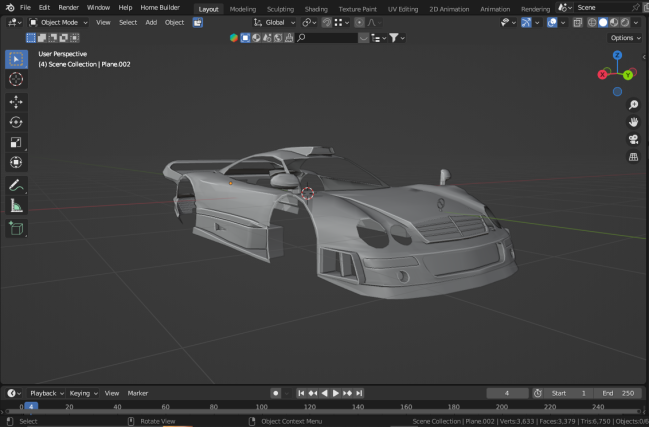This screenshot has height=427, width=649.
Task: Click the invert selection mode icon
Action: 63,38
